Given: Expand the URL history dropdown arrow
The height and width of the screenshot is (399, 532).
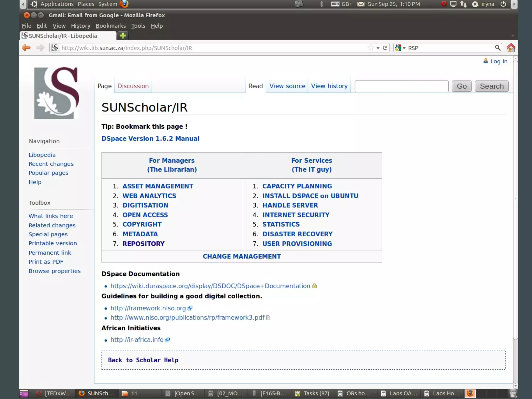Looking at the screenshot, I should coord(378,48).
